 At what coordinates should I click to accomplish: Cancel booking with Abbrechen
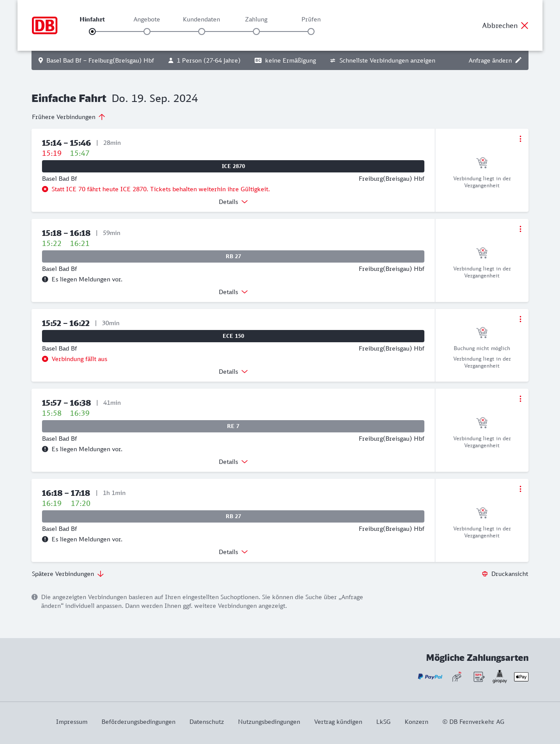pos(505,25)
